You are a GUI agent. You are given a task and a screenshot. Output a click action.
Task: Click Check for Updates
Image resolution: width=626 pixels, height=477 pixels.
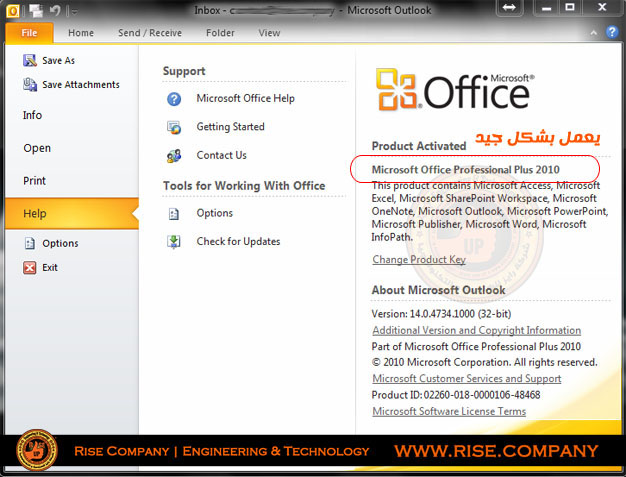(x=238, y=241)
